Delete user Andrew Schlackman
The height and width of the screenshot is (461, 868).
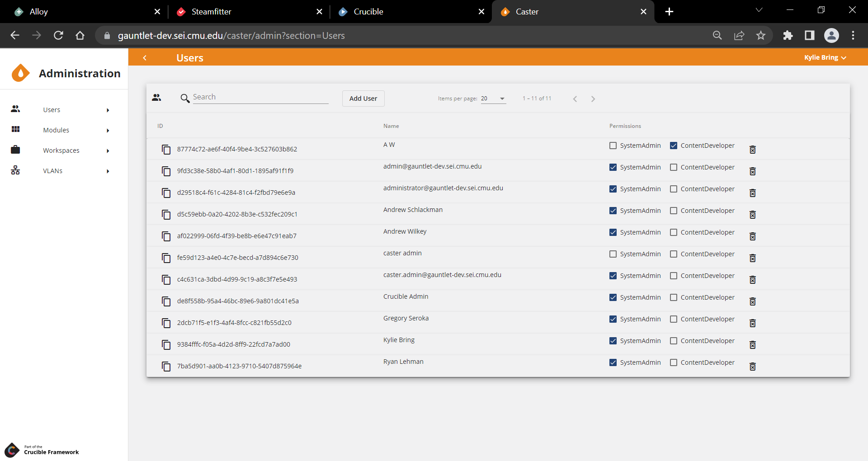point(752,215)
